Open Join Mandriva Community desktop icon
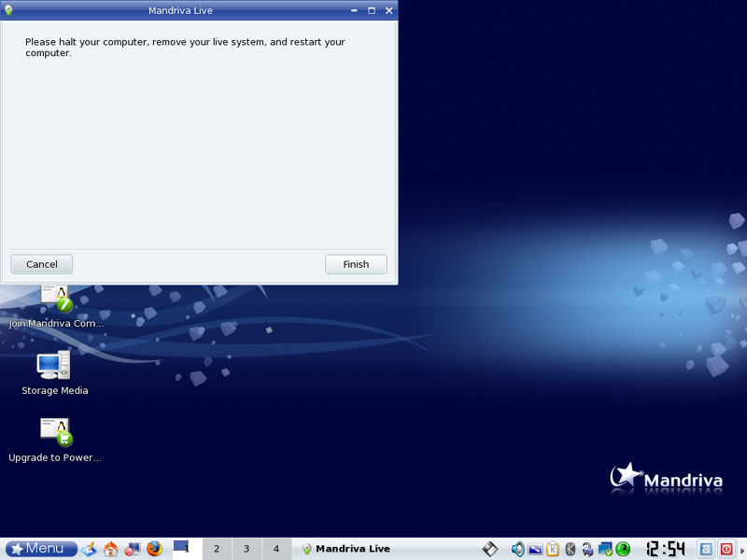747x560 pixels. pos(55,301)
